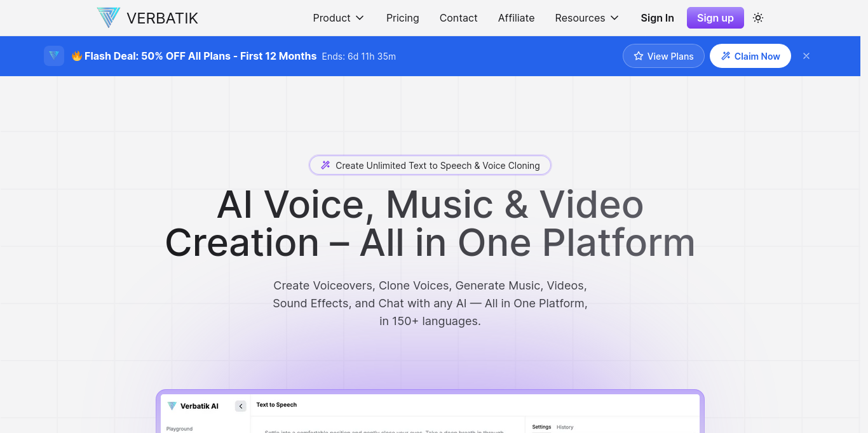Go to the Contact page
Screen dimensions: 868x433
pos(458,18)
